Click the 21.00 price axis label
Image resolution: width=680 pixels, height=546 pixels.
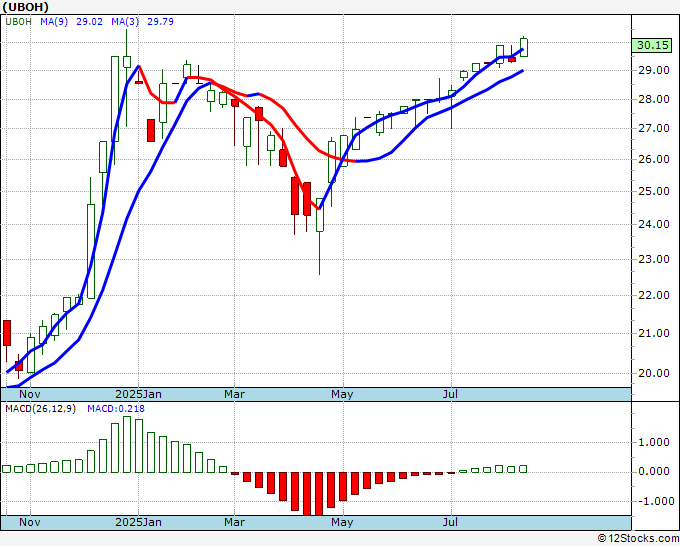(x=654, y=333)
